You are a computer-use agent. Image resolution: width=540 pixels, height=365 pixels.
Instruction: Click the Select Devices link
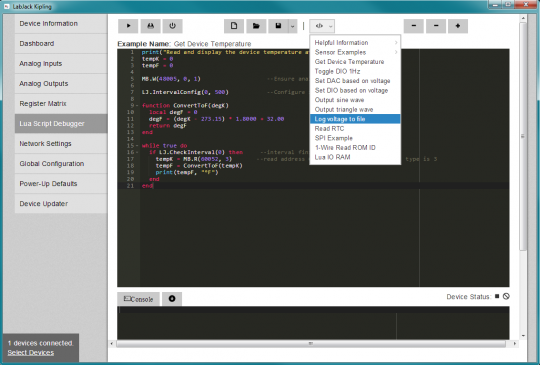tap(31, 353)
